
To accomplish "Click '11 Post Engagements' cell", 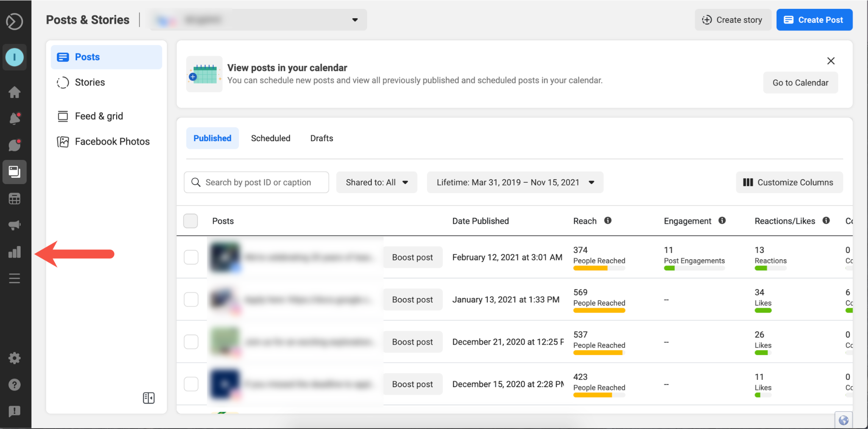I will (x=694, y=258).
